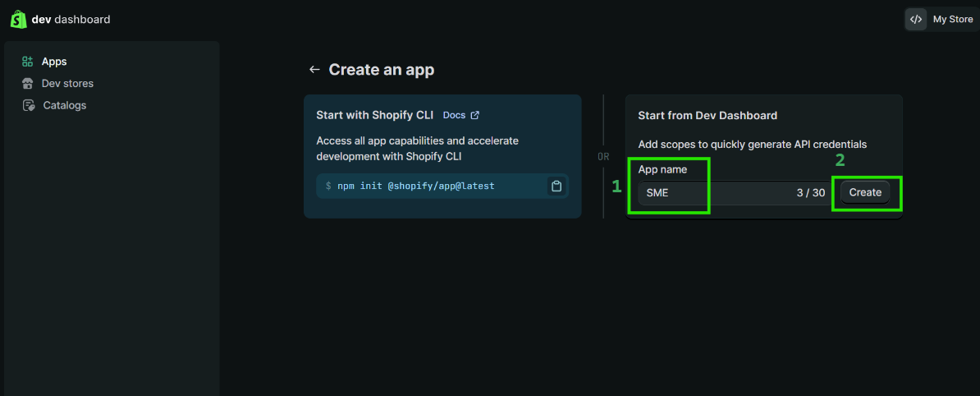The width and height of the screenshot is (980, 396).
Task: Focus the App name input field
Action: point(714,193)
